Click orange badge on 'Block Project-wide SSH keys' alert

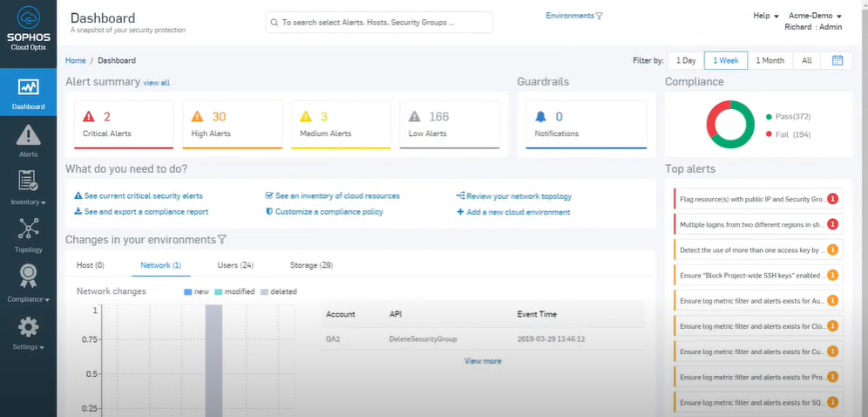click(x=832, y=275)
